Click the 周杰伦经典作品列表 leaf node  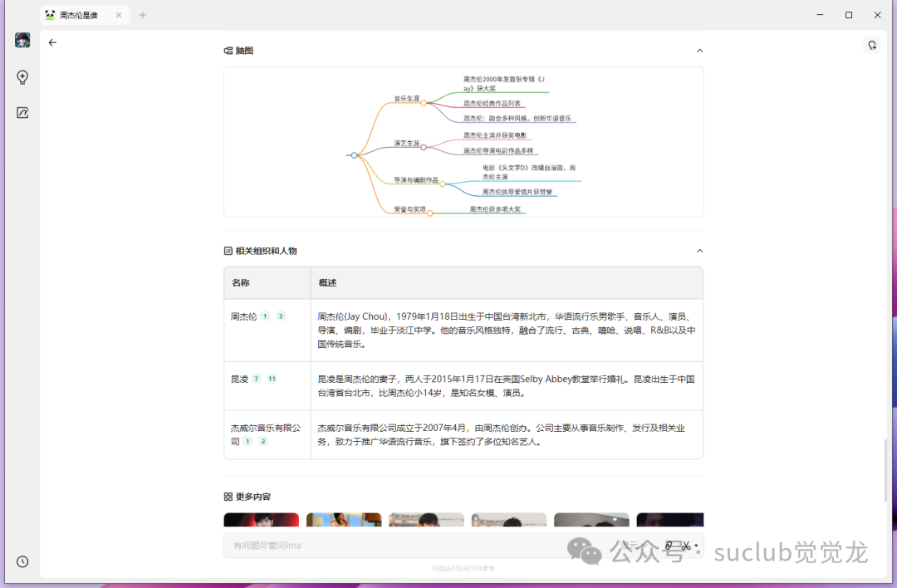click(492, 104)
